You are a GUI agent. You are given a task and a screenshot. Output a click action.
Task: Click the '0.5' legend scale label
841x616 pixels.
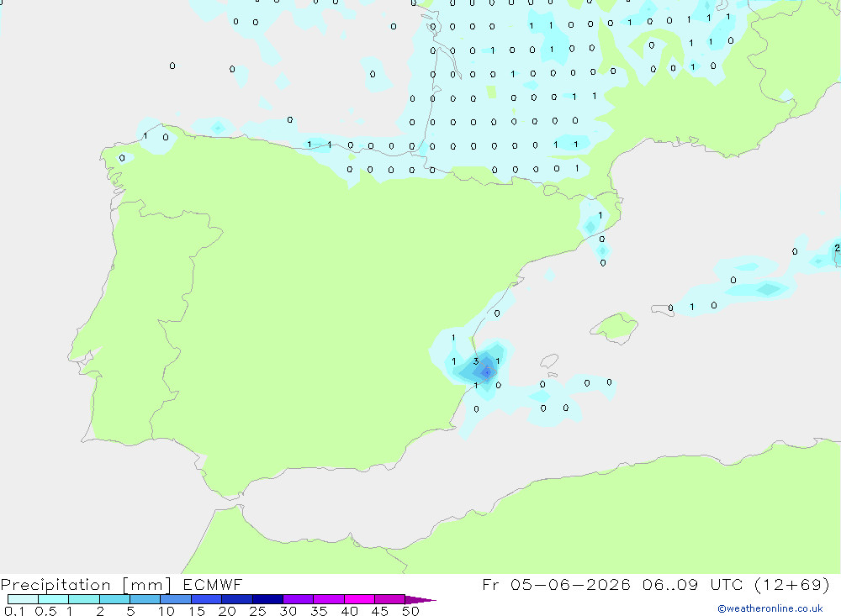pos(45,611)
